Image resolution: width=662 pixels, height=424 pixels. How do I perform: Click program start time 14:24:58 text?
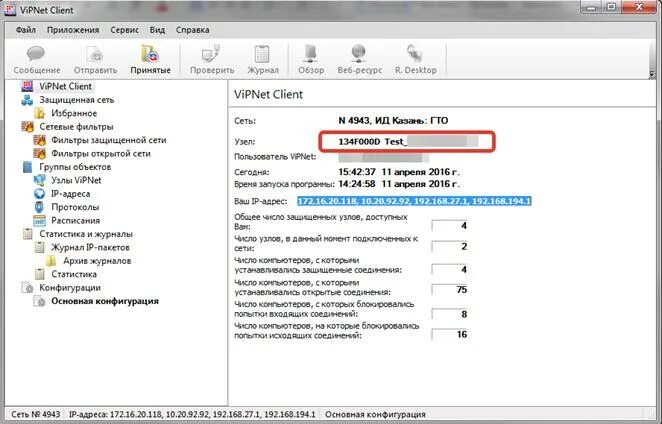[357, 184]
